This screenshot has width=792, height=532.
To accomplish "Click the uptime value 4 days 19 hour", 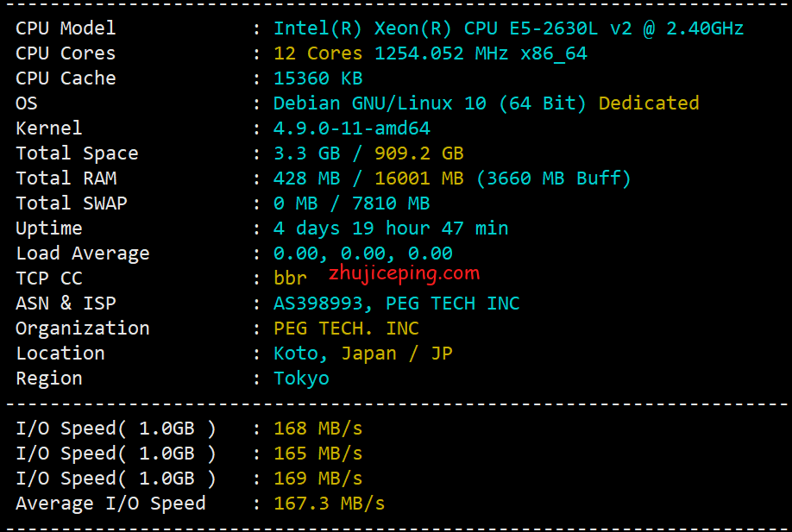I will [x=390, y=228].
